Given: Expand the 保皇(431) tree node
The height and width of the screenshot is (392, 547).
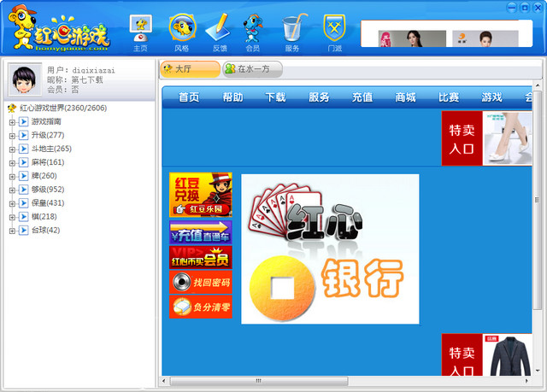Looking at the screenshot, I should (12, 204).
